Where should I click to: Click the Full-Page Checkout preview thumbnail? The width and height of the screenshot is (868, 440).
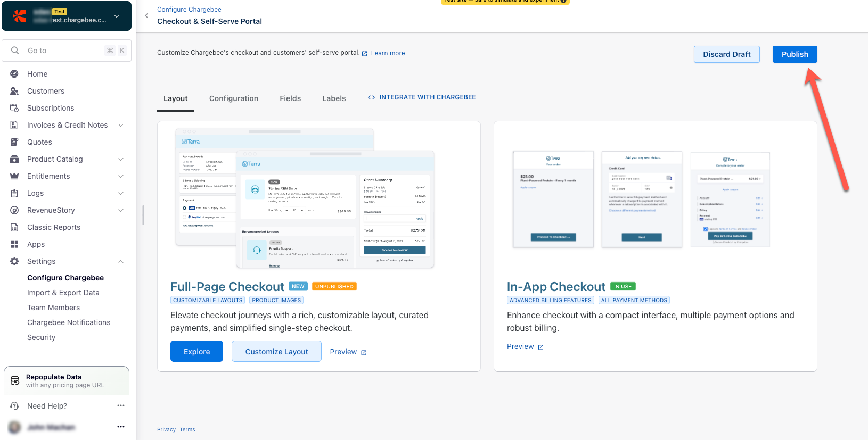click(305, 198)
